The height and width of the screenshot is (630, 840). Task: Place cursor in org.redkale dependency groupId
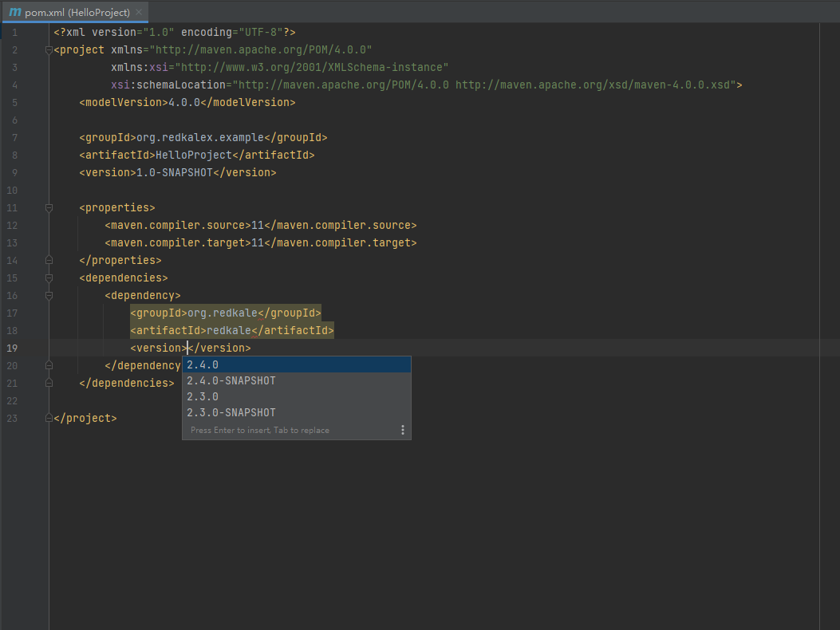coord(222,313)
